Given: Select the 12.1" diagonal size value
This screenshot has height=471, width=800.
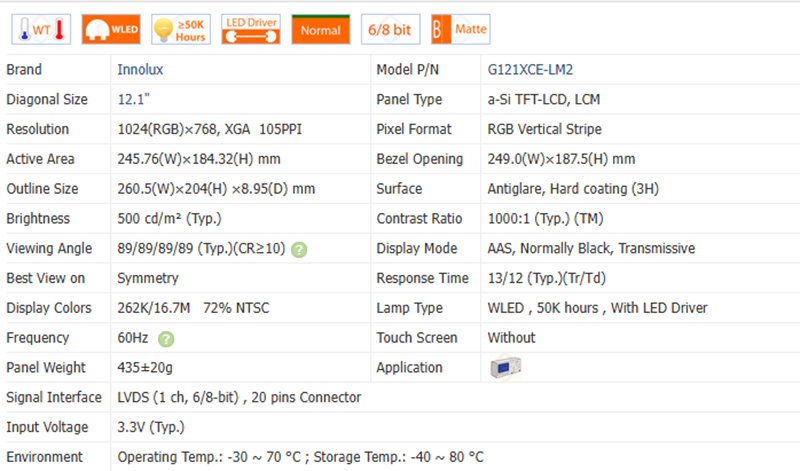Looking at the screenshot, I should [134, 99].
